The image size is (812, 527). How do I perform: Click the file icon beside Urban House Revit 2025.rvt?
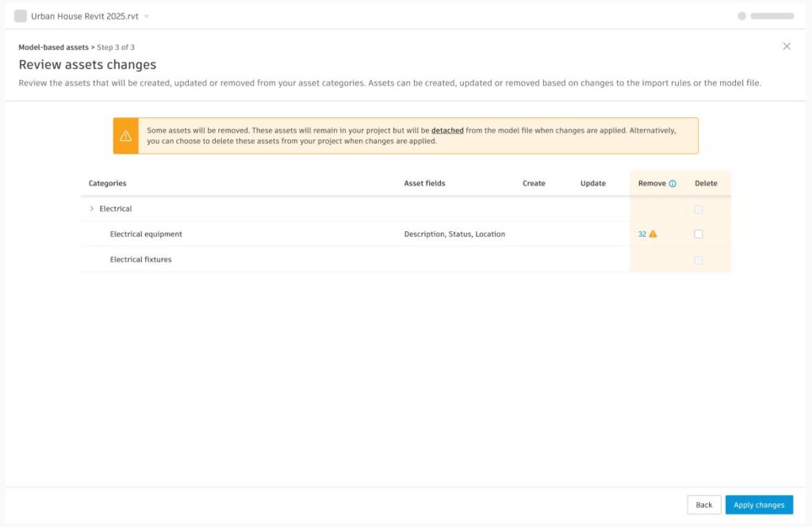coord(21,15)
